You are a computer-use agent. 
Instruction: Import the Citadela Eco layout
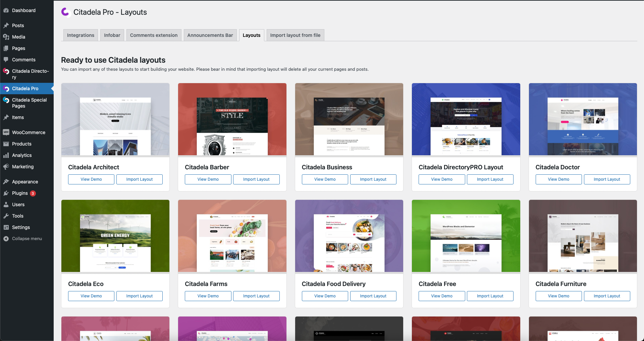click(x=140, y=296)
